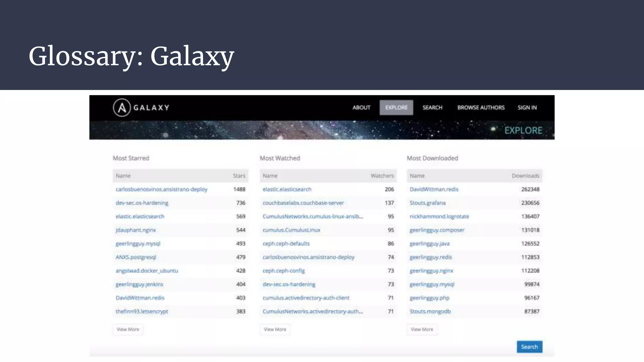Open ceph.ceph-config role link
The height and width of the screenshot is (362, 644).
(284, 271)
